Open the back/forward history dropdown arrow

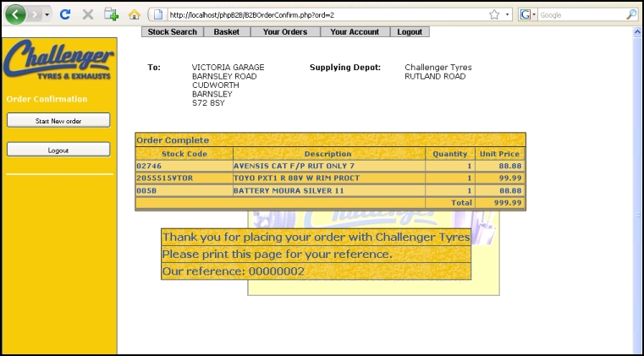pos(47,15)
